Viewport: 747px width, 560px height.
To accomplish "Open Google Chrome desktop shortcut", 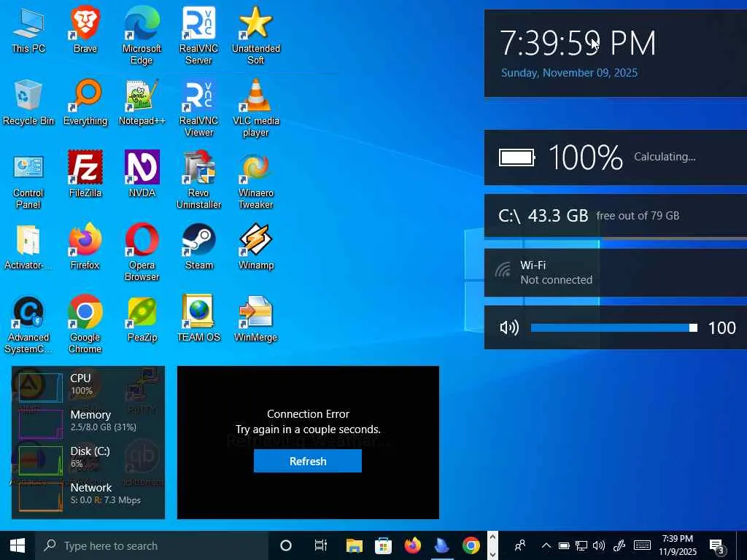I will pos(85,325).
